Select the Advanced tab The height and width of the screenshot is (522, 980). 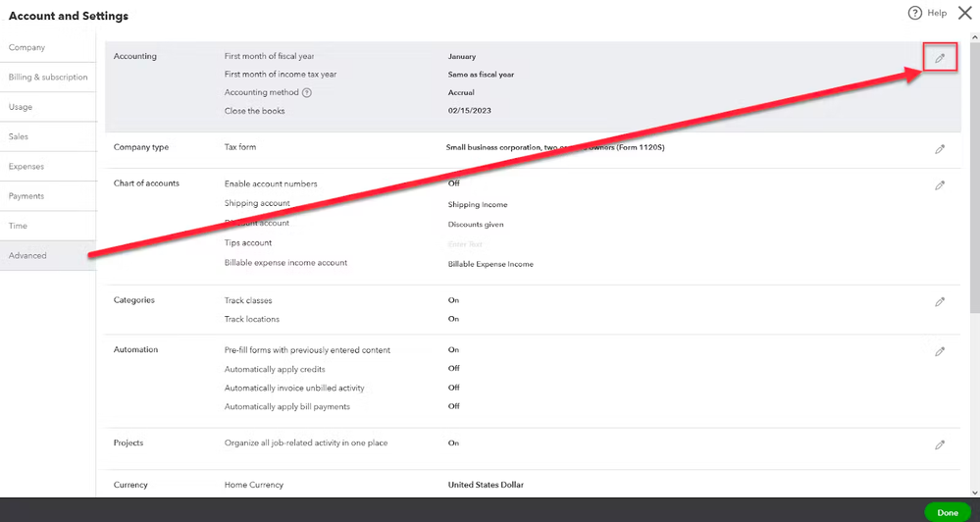tap(27, 256)
